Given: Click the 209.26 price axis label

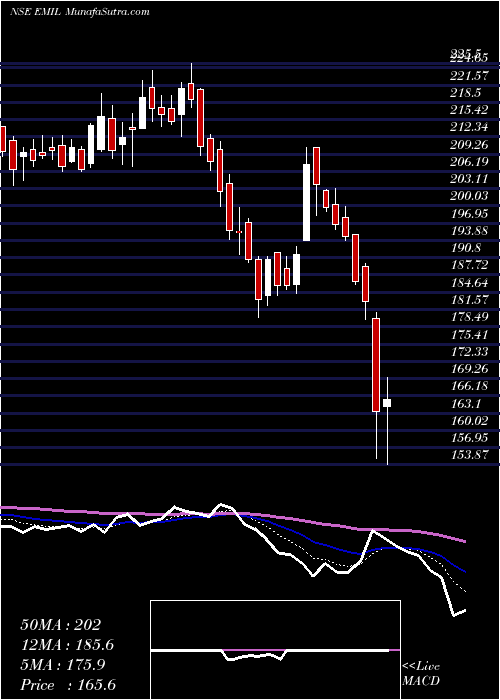Looking at the screenshot, I should tap(469, 145).
